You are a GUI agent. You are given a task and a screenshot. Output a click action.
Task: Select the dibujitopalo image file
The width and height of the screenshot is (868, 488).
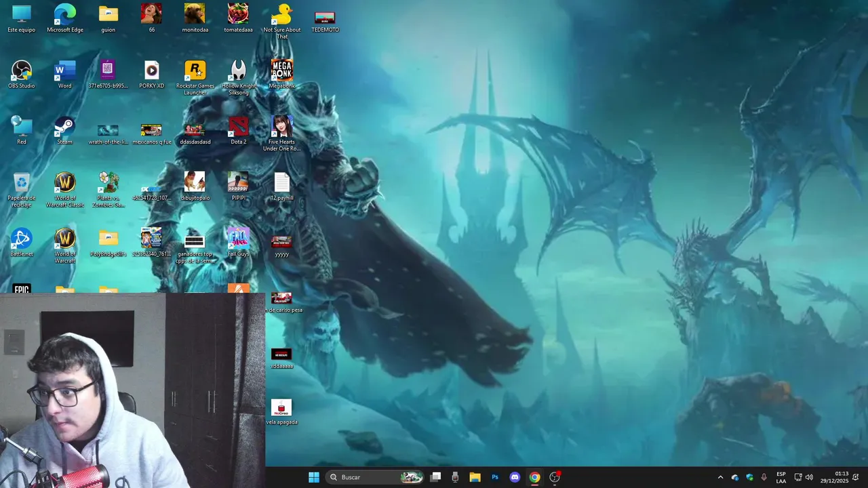pos(195,187)
